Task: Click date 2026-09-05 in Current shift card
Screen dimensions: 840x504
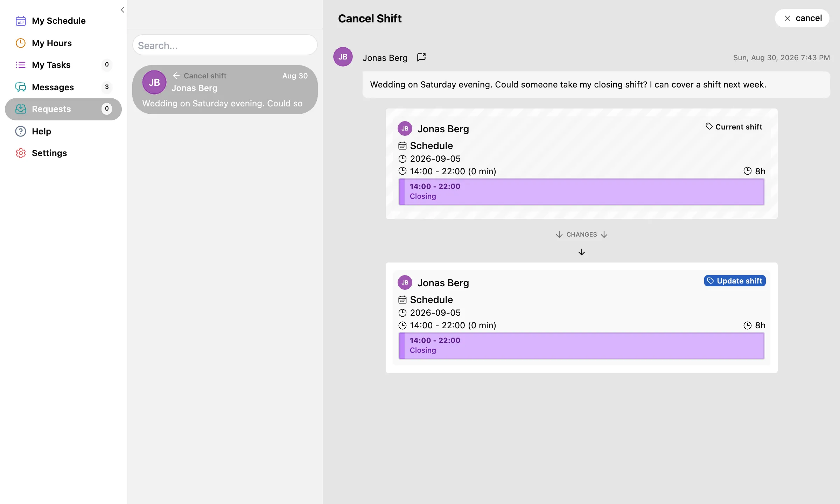Action: 435,159
